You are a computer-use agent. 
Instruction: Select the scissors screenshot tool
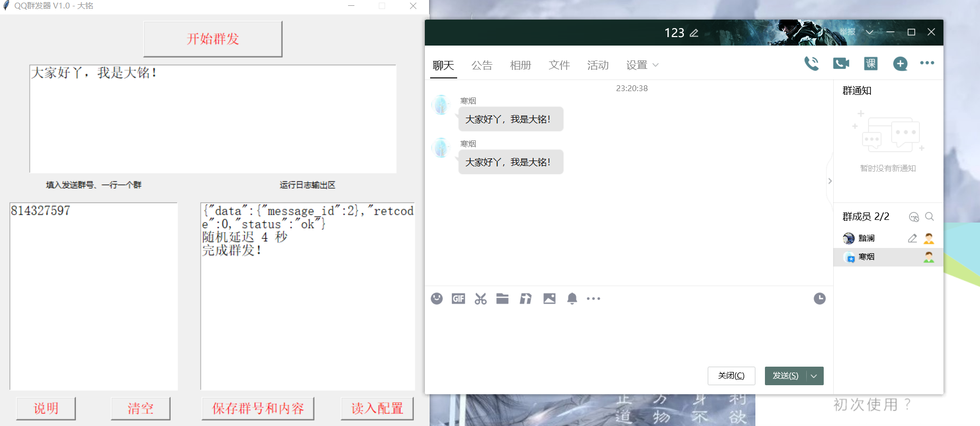(x=480, y=299)
